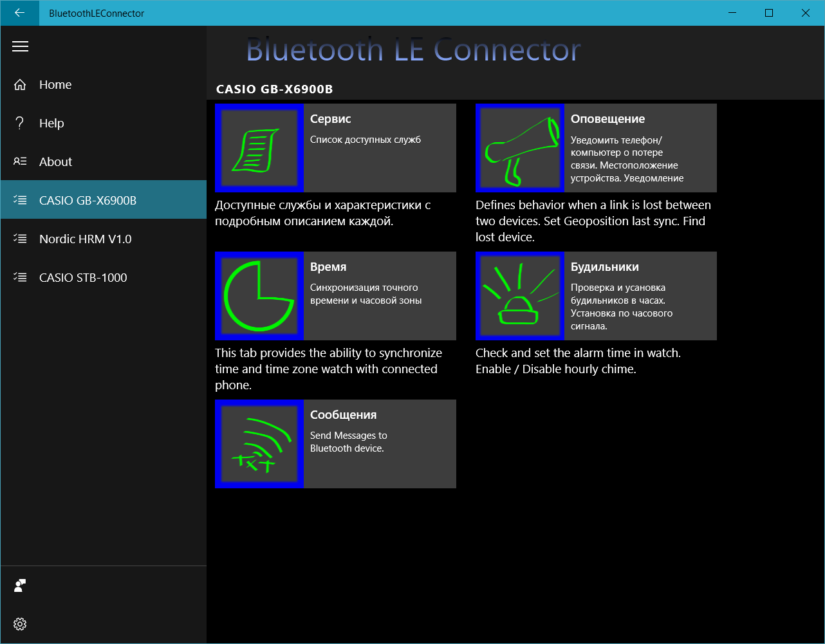Image resolution: width=825 pixels, height=644 pixels.
Task: Click the checklist icon beside Nordic HRM V1.0
Action: pyautogui.click(x=20, y=239)
